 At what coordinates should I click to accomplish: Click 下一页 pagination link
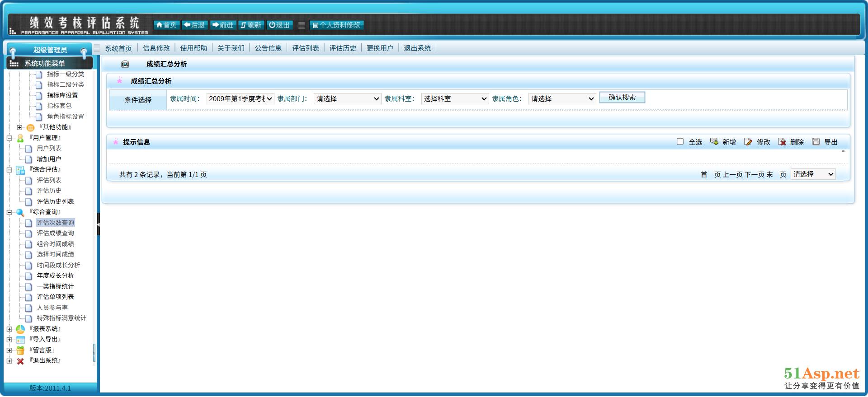point(754,175)
